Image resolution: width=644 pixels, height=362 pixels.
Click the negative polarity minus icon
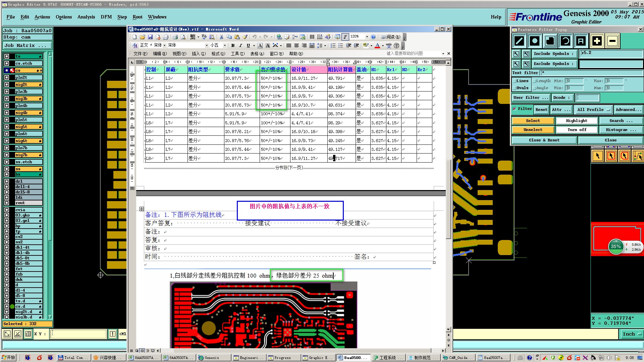(x=612, y=41)
